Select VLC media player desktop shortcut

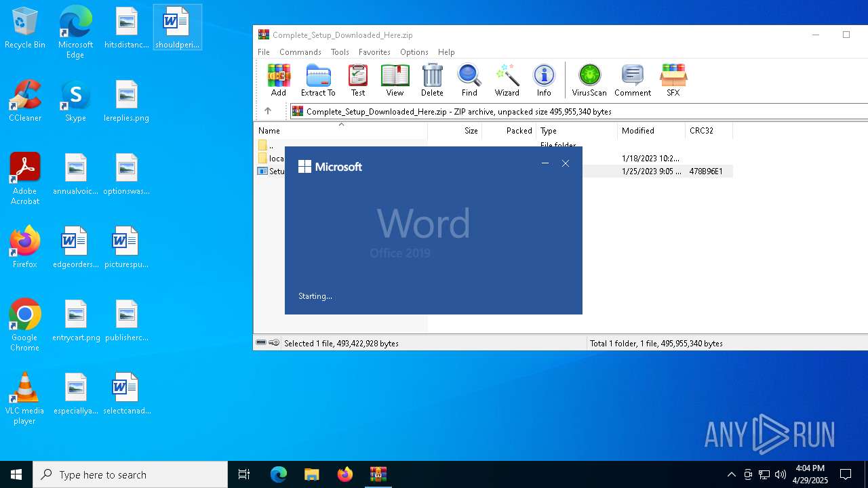click(x=25, y=399)
